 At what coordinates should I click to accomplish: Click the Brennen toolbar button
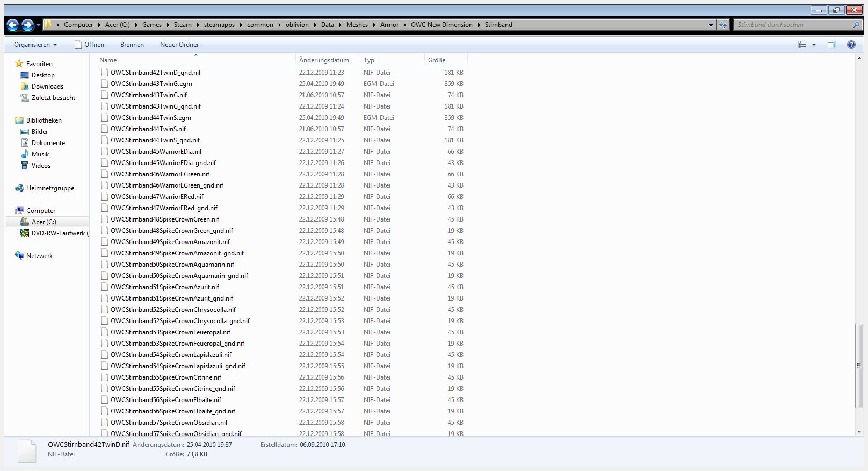click(x=132, y=45)
